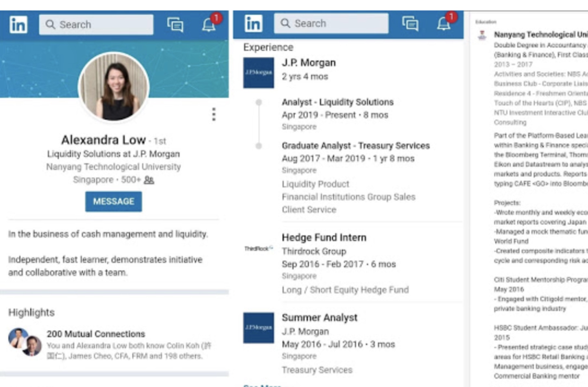Click 'Liquidity Product' text
The width and height of the screenshot is (588, 387).
click(x=316, y=184)
